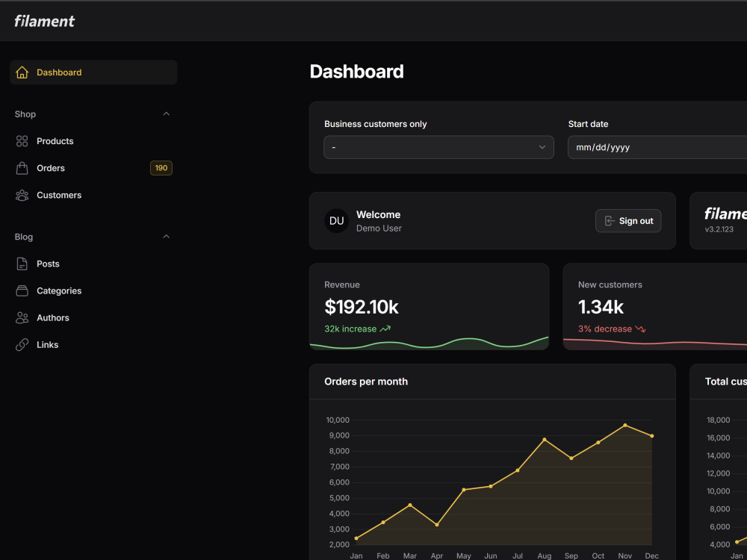Navigate to Links
This screenshot has width=747, height=560.
coord(93,345)
